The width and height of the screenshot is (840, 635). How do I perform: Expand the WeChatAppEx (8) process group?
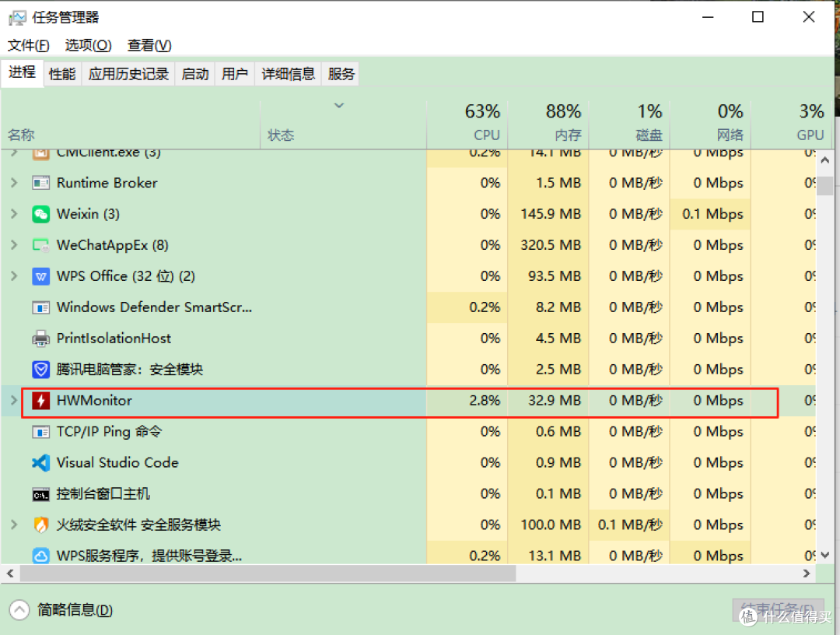point(14,245)
